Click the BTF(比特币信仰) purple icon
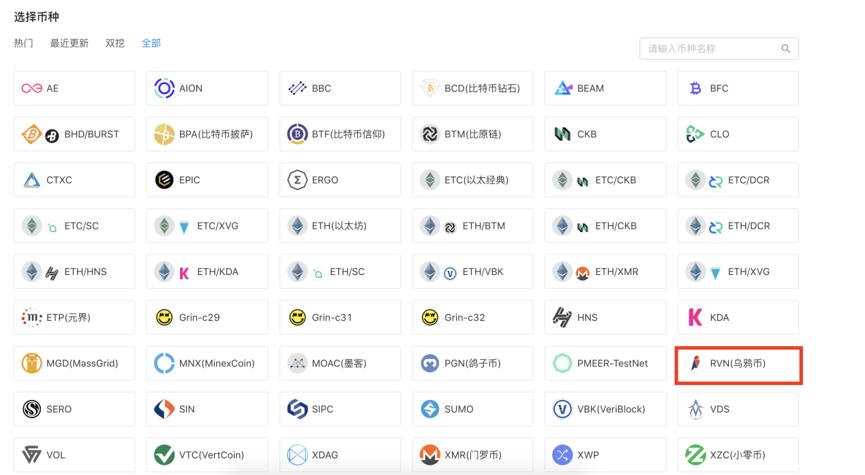The width and height of the screenshot is (865, 475). (297, 134)
